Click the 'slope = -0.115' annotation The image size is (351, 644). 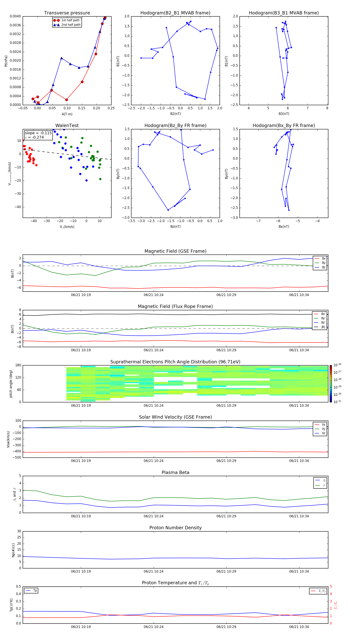38,133
